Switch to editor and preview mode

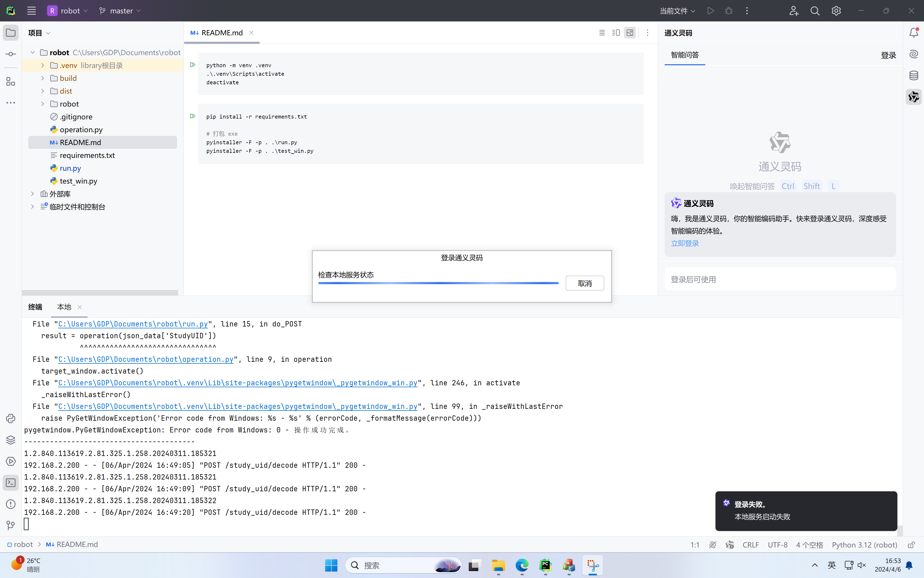click(616, 33)
